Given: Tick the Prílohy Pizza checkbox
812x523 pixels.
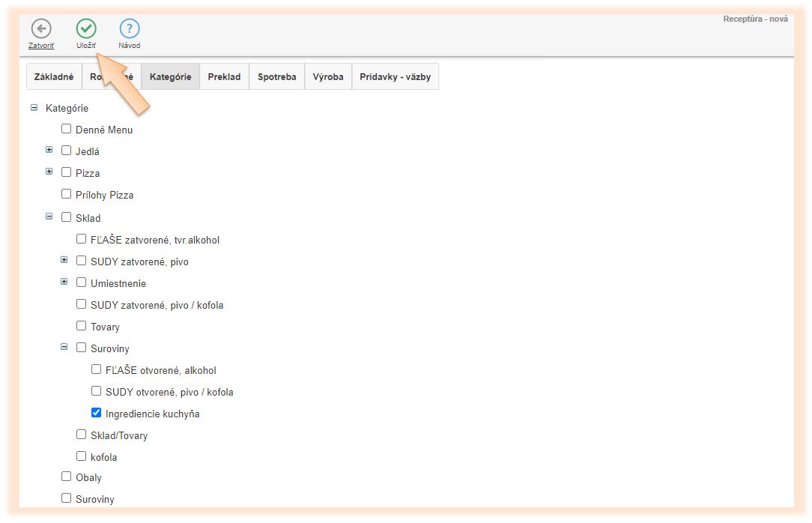Looking at the screenshot, I should click(x=67, y=194).
